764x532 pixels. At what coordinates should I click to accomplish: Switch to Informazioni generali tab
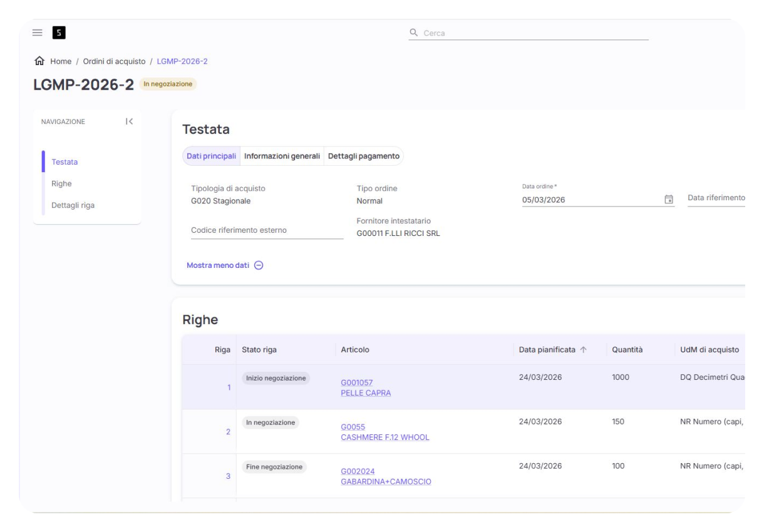282,156
